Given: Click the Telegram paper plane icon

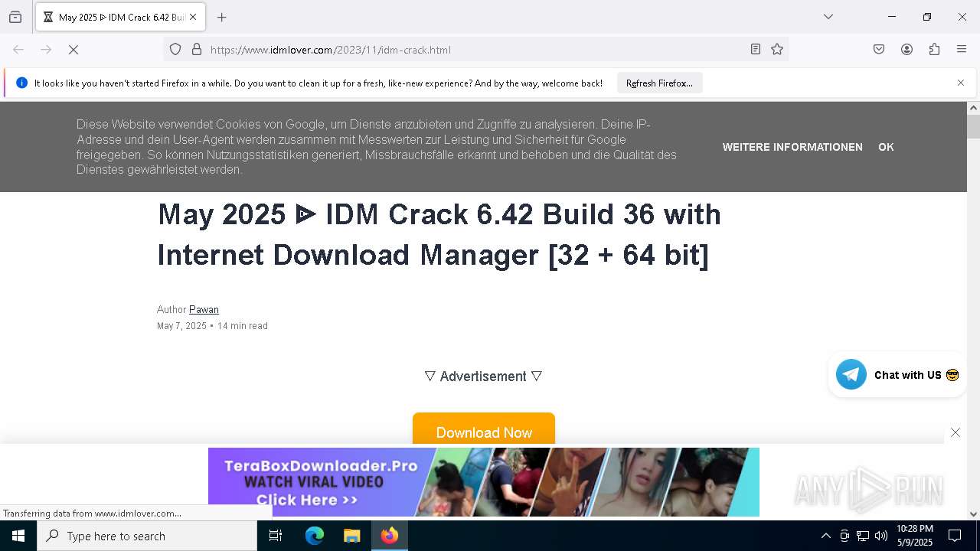Looking at the screenshot, I should [851, 375].
